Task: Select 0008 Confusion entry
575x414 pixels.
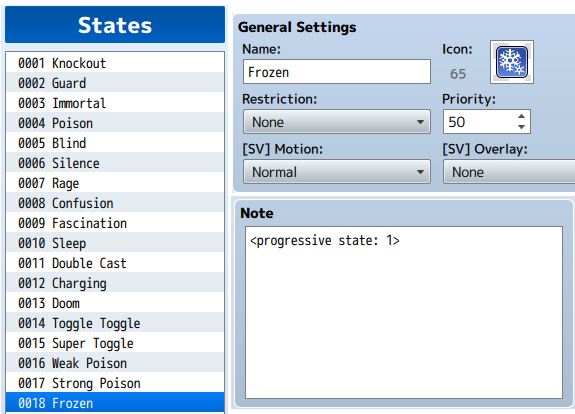Action: click(x=115, y=203)
